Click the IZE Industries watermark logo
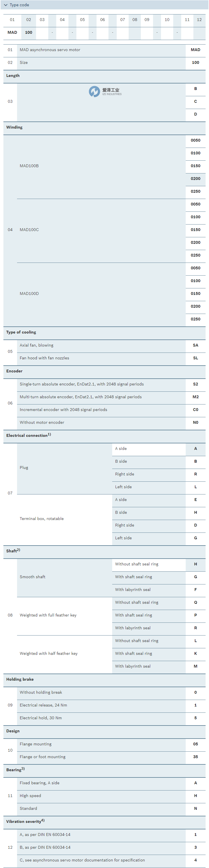The width and height of the screenshot is (209, 868). coord(105,91)
